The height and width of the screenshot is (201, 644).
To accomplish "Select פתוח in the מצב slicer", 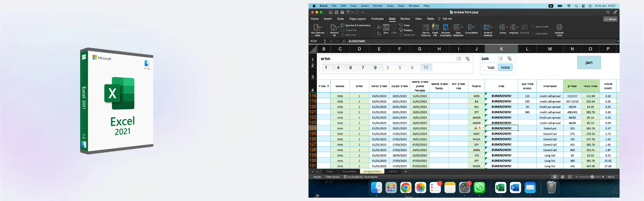I will click(505, 68).
